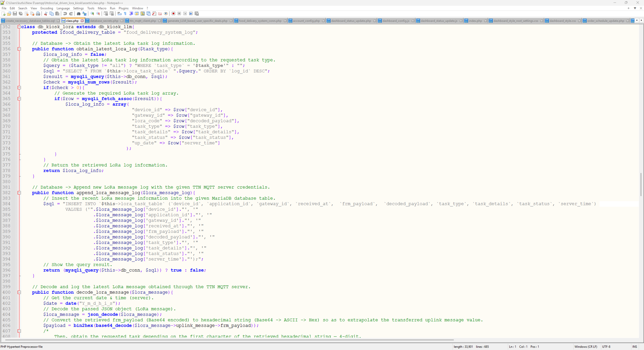Toggle Show Indent Guide button
This screenshot has width=644, height=350.
(131, 14)
